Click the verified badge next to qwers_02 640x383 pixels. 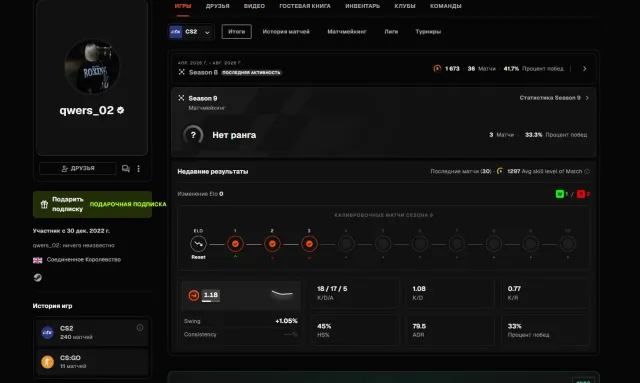click(120, 110)
